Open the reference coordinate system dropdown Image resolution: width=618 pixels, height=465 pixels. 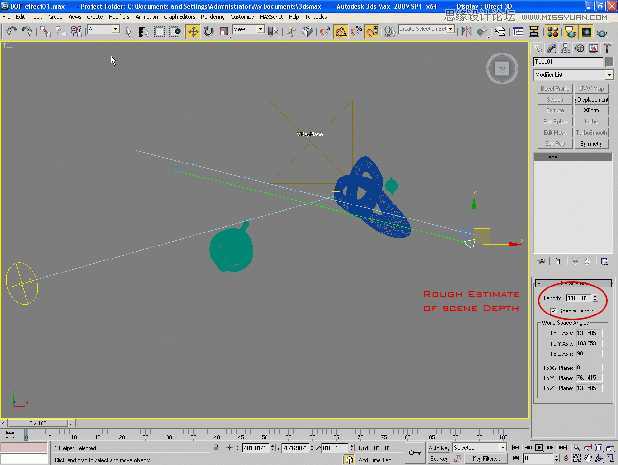(248, 29)
